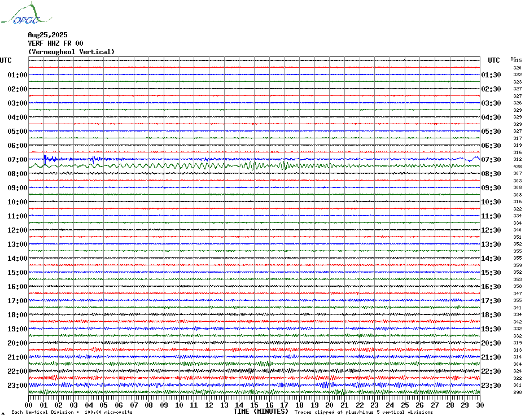Select the 10:00 hour label
Image resolution: width=525 pixels, height=420 pixels.
point(17,202)
